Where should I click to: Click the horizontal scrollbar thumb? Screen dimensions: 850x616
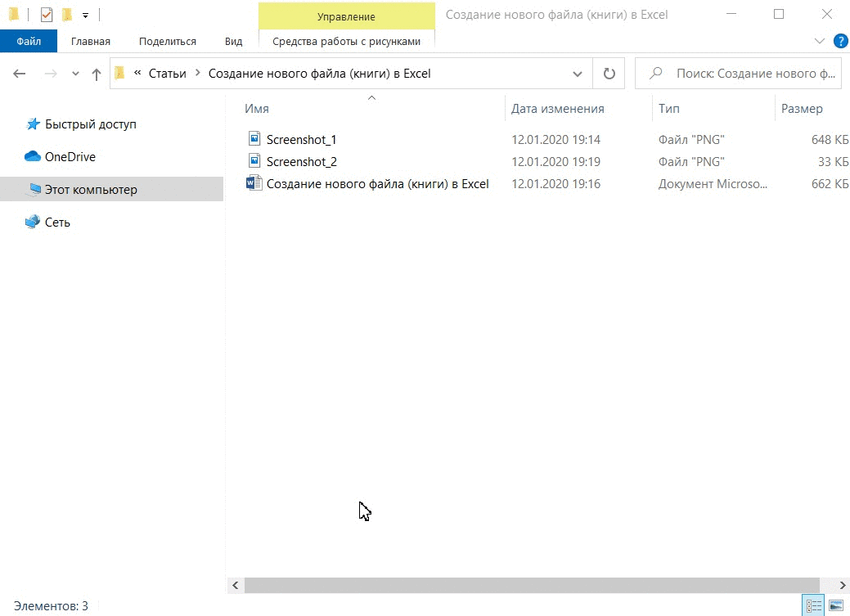(532, 585)
